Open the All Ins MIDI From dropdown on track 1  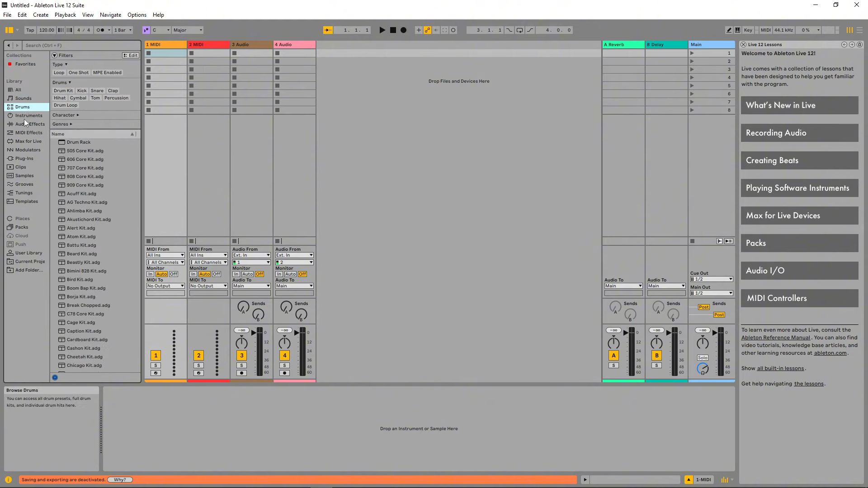pos(165,255)
